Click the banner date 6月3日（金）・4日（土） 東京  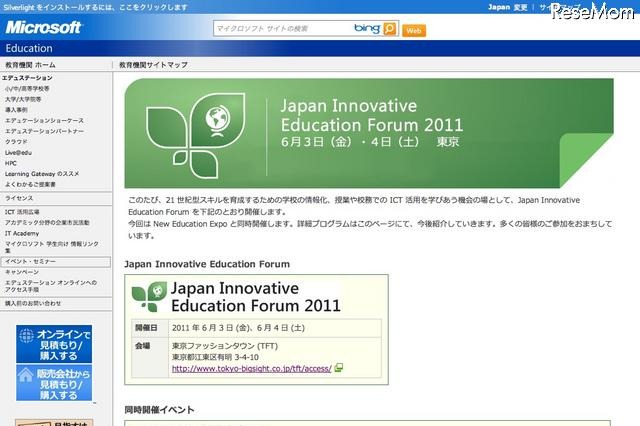370,142
